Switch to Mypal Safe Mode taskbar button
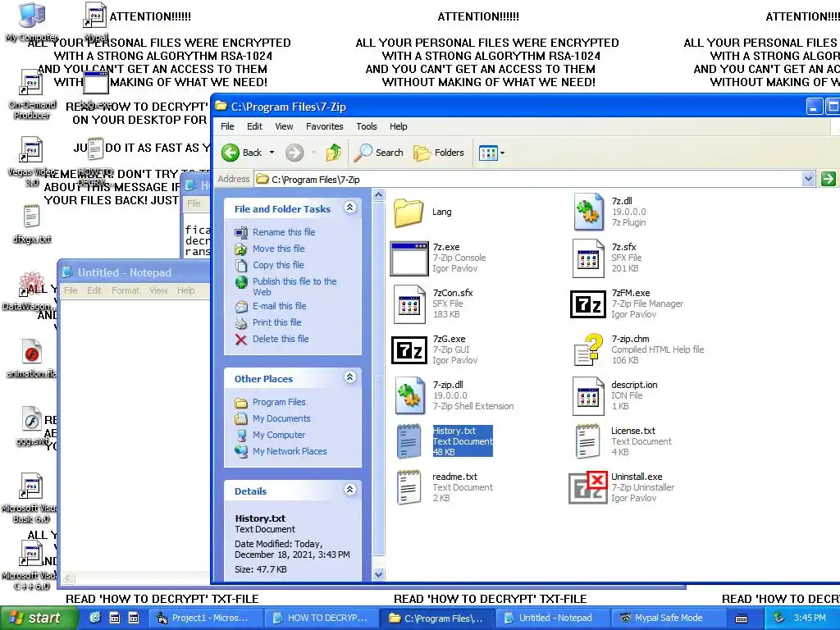The width and height of the screenshot is (840, 630). pos(668,618)
